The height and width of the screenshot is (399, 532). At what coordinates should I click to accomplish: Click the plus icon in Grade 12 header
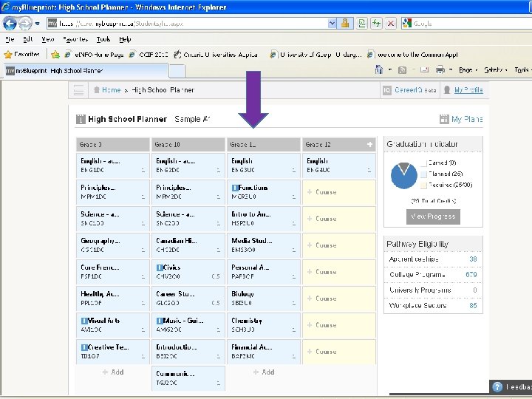pos(370,144)
